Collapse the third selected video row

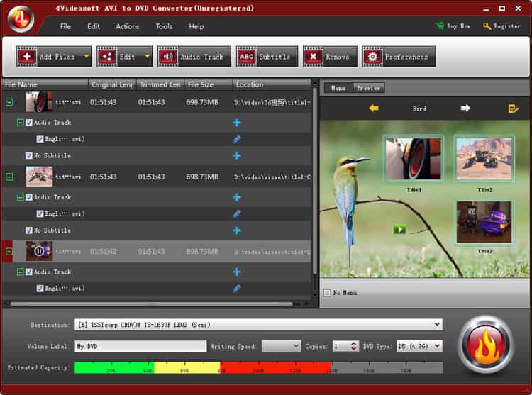pos(9,251)
